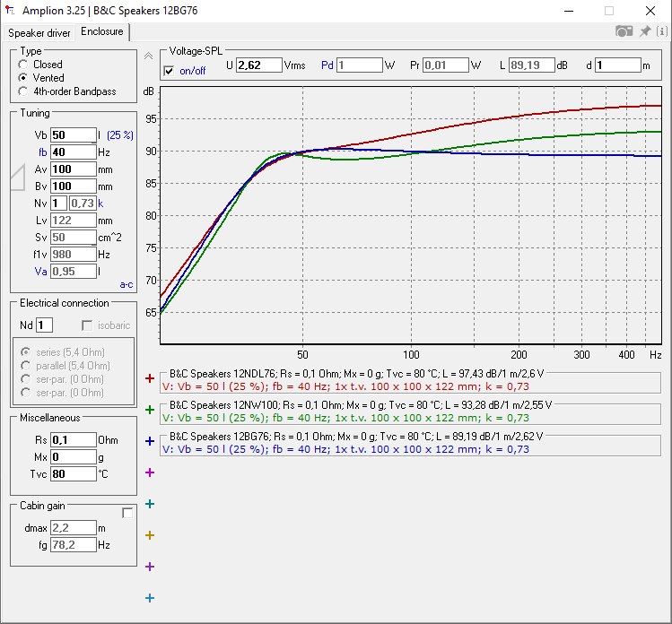Viewport: 672px width, 624px height.
Task: Click the a-c link in Tuning
Action: pos(126,284)
